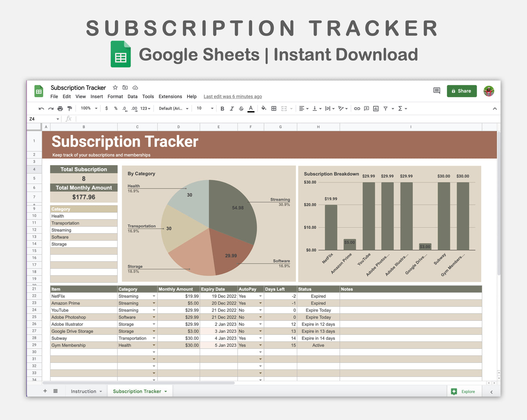The height and width of the screenshot is (420, 527).
Task: Apply percent format
Action: (116, 108)
